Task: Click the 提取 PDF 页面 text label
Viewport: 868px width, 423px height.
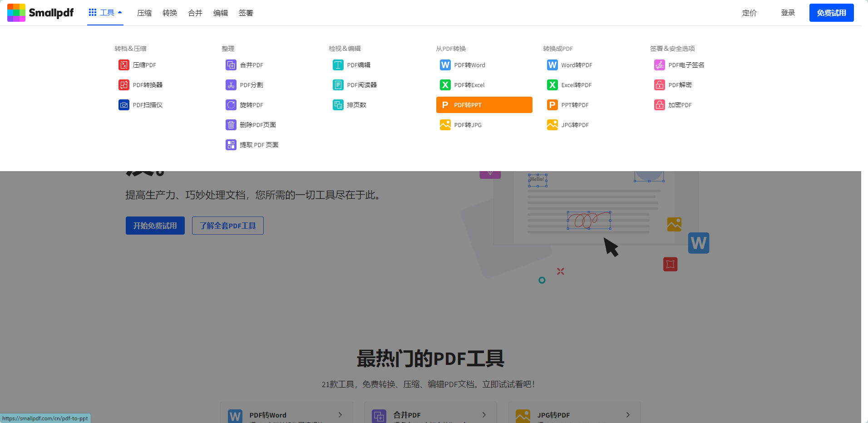Action: click(259, 145)
